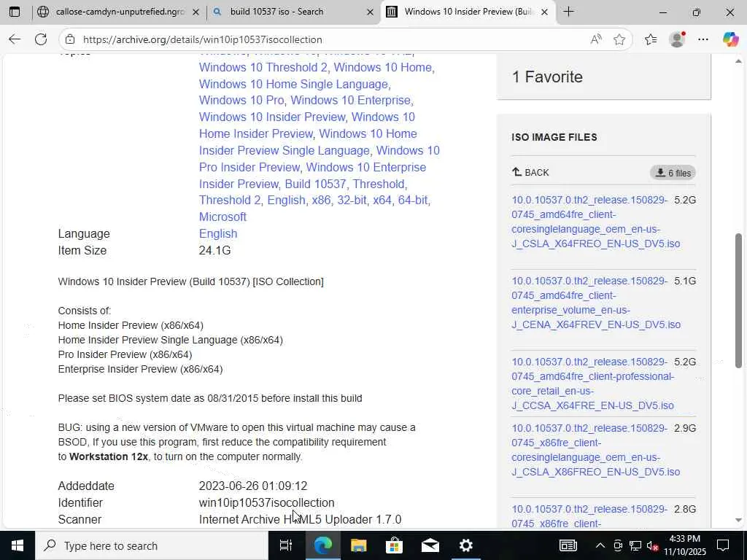
Task: Download the CSLA_X64FREO ISO file
Action: click(x=596, y=222)
